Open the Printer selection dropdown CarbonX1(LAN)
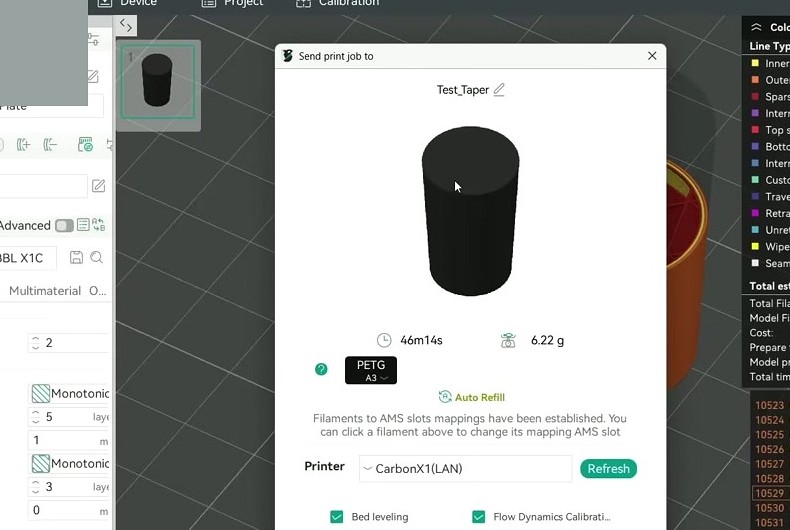Image resolution: width=790 pixels, height=530 pixels. [466, 469]
